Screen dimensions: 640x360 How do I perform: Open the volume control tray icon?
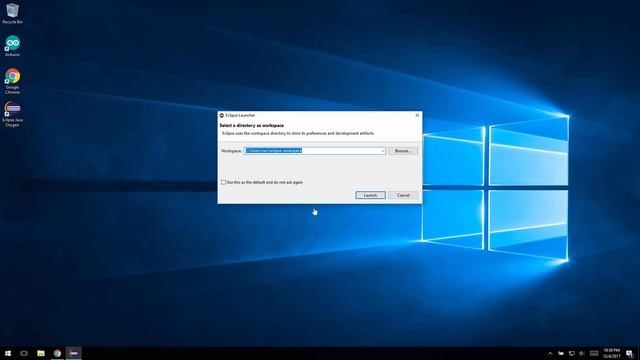click(x=582, y=353)
